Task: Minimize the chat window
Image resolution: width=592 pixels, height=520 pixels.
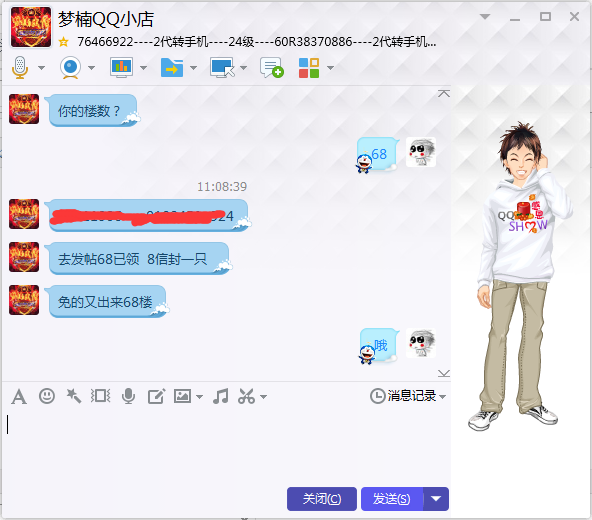Action: point(515,19)
